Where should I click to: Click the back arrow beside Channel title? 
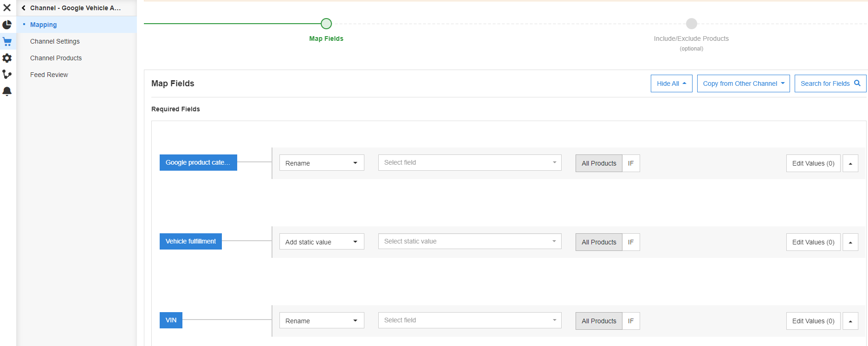coord(24,8)
